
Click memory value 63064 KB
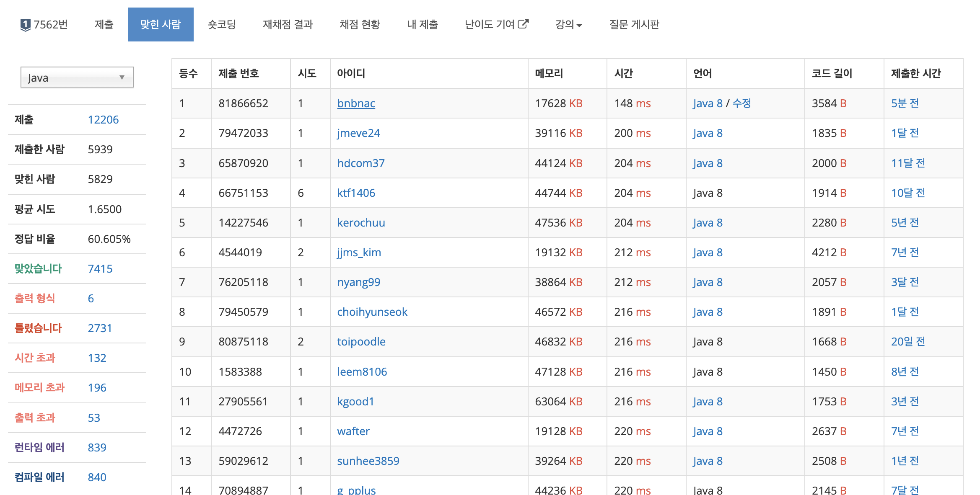click(559, 402)
